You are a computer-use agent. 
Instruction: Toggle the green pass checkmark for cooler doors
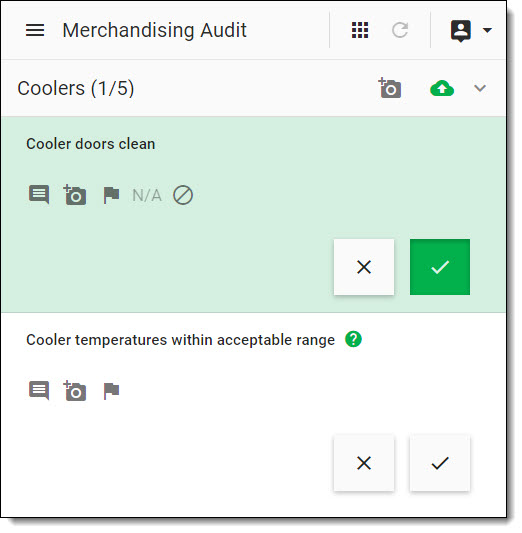[440, 267]
